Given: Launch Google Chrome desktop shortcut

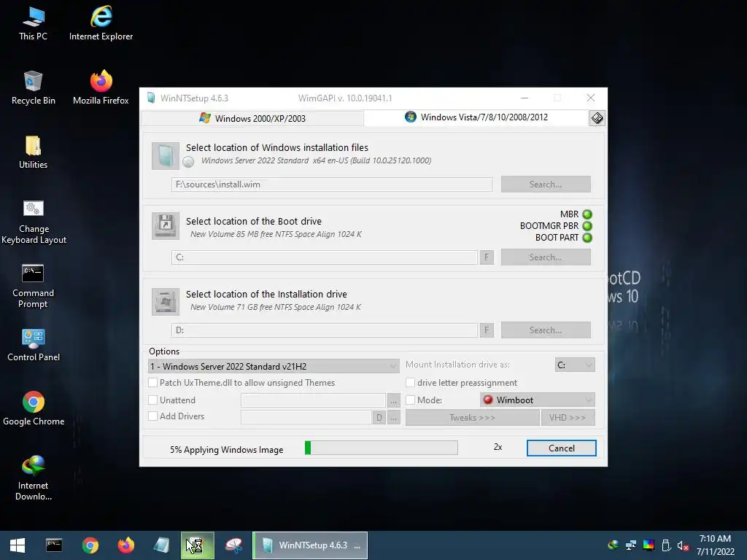Looking at the screenshot, I should pyautogui.click(x=34, y=408).
